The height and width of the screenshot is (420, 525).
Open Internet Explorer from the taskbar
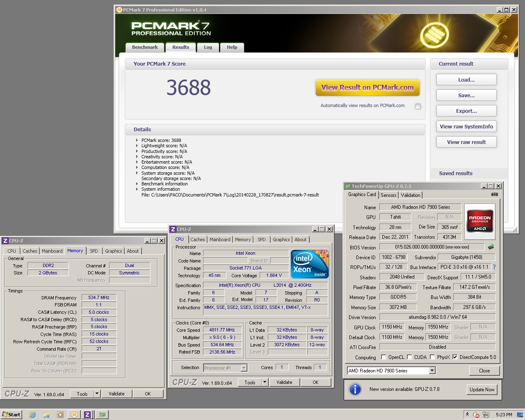32,415
